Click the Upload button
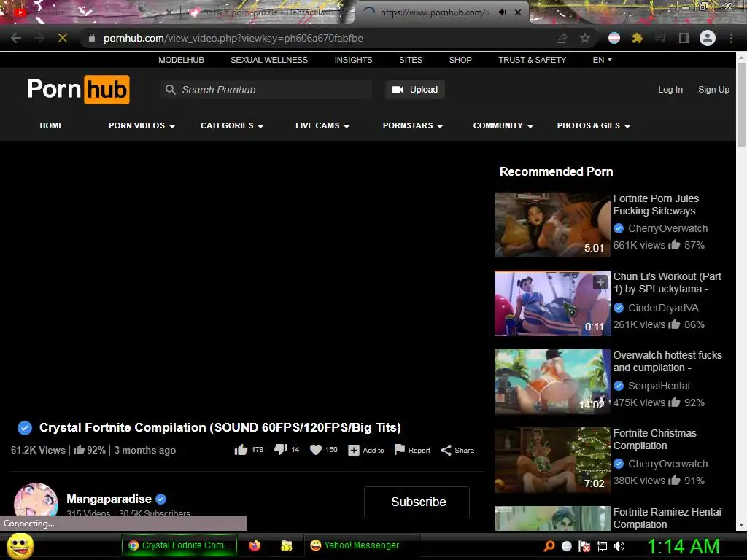The image size is (747, 560). pos(415,90)
